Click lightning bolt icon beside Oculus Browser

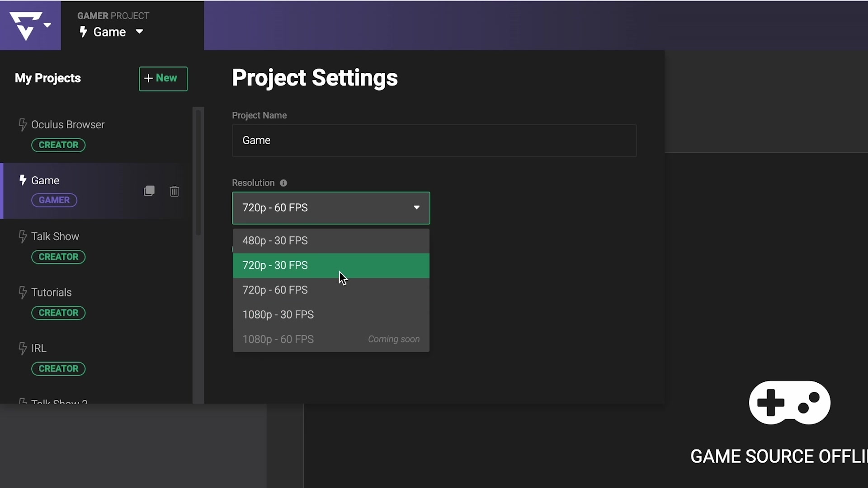point(23,125)
